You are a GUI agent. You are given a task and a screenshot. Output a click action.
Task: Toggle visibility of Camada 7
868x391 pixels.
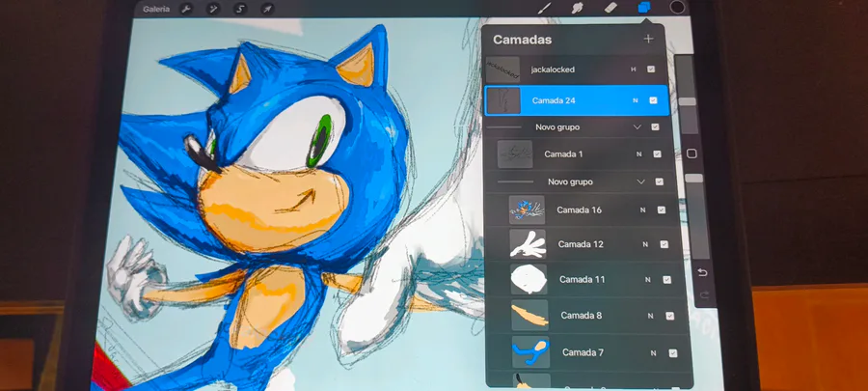(673, 352)
